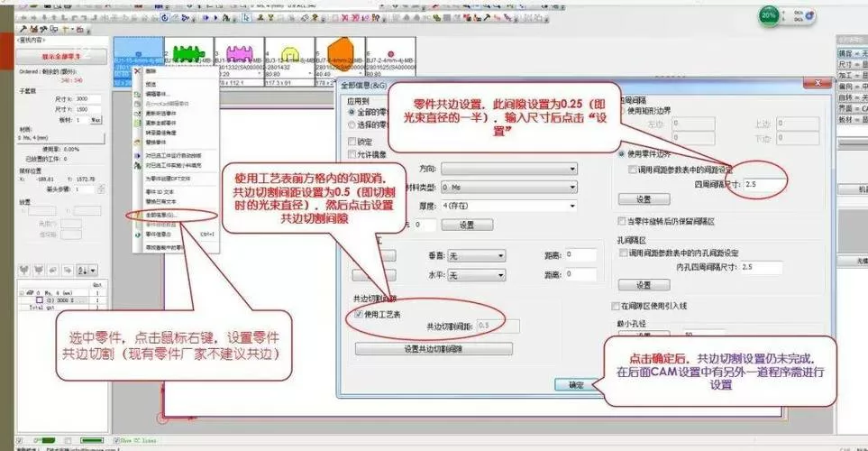The height and width of the screenshot is (451, 868).
Task: Click the 左边 margin input field
Action: 692,123
